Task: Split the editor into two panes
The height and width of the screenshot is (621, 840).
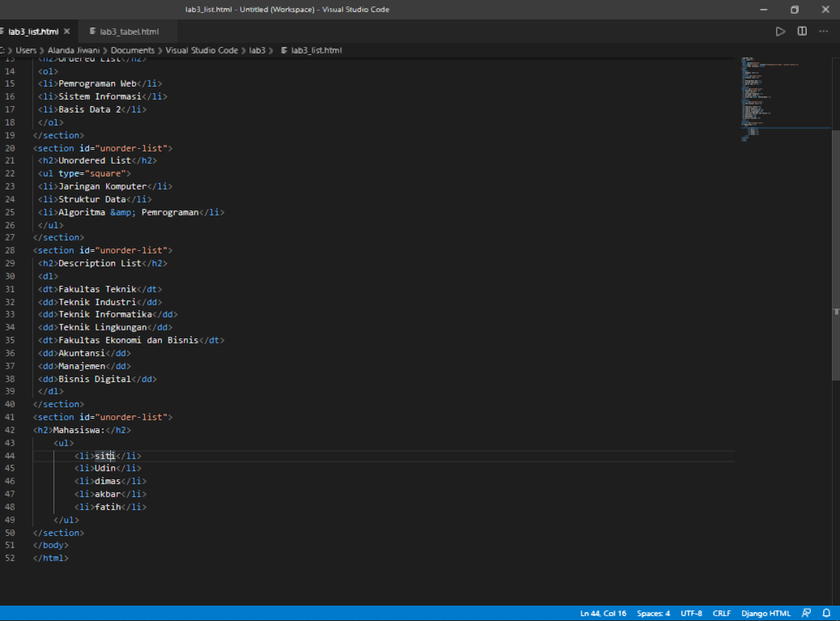Action: point(801,31)
